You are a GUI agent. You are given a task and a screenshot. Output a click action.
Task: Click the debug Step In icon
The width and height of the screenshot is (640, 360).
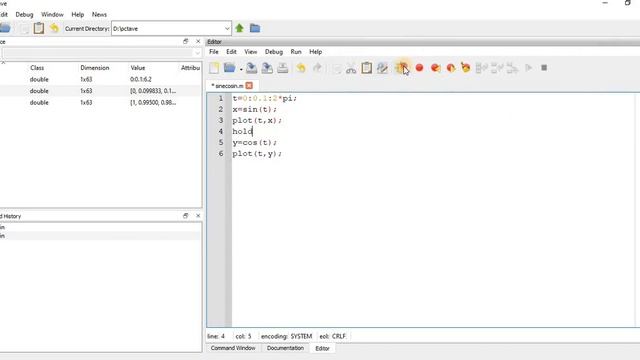tap(497, 68)
